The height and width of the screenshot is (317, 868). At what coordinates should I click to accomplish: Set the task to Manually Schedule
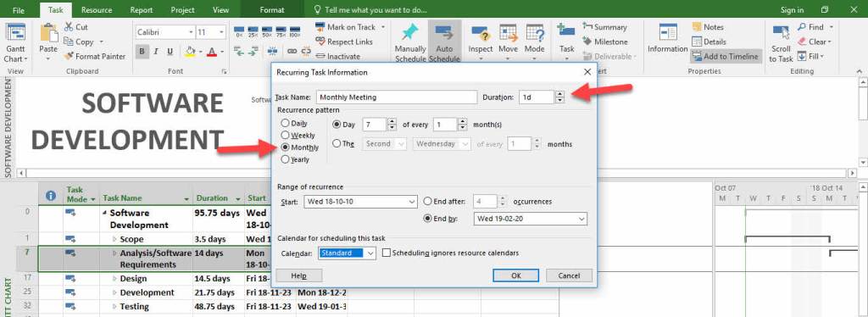pyautogui.click(x=410, y=43)
